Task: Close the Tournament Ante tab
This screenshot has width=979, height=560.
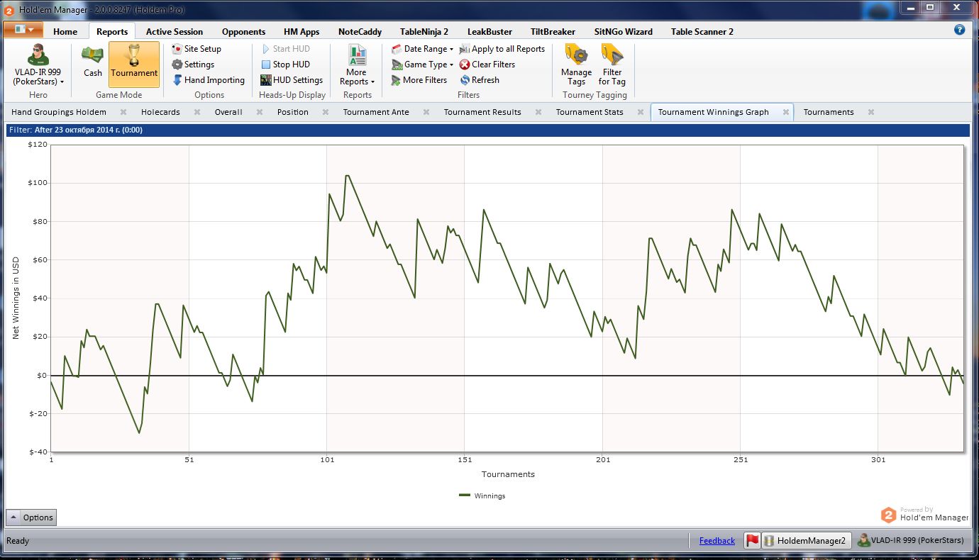Action: [x=426, y=112]
